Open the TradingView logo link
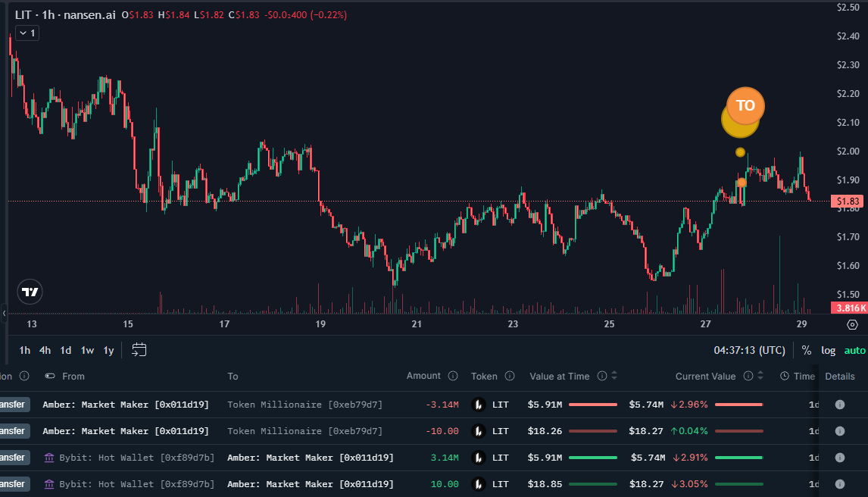Image resolution: width=868 pixels, height=497 pixels. [30, 292]
